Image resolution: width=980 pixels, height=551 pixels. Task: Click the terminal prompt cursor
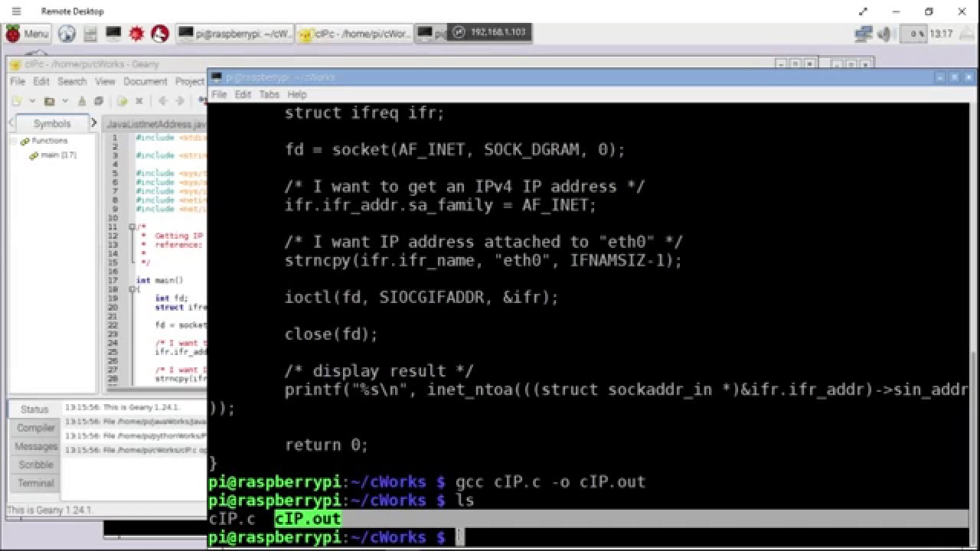point(460,537)
